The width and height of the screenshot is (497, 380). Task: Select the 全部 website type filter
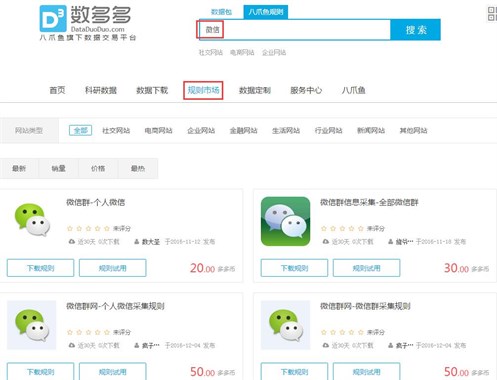click(x=80, y=130)
